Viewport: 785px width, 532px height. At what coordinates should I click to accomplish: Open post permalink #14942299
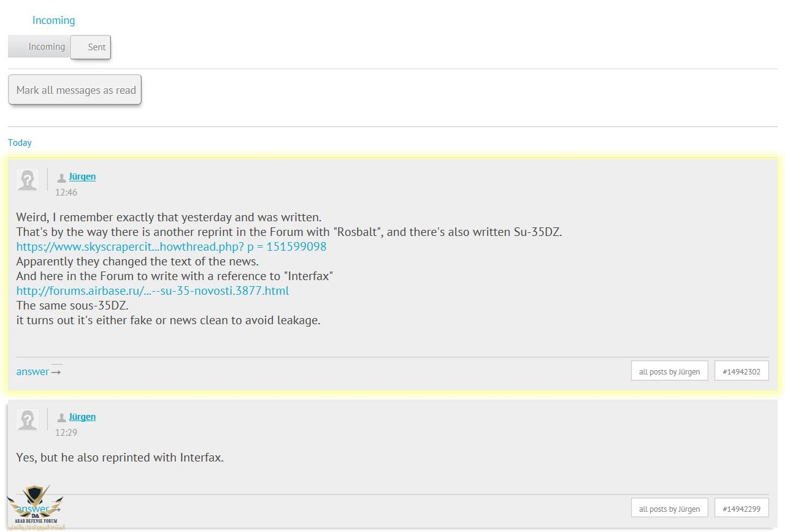(741, 509)
